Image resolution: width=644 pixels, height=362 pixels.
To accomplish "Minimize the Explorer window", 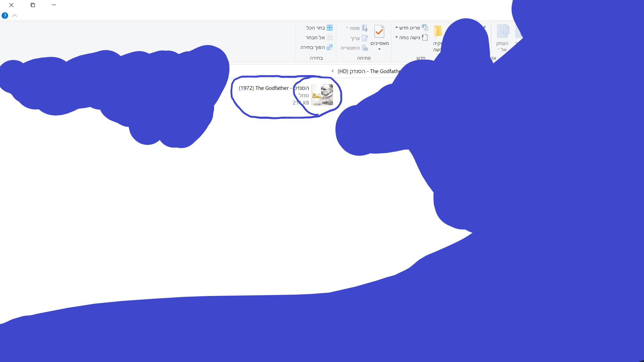I will (54, 5).
